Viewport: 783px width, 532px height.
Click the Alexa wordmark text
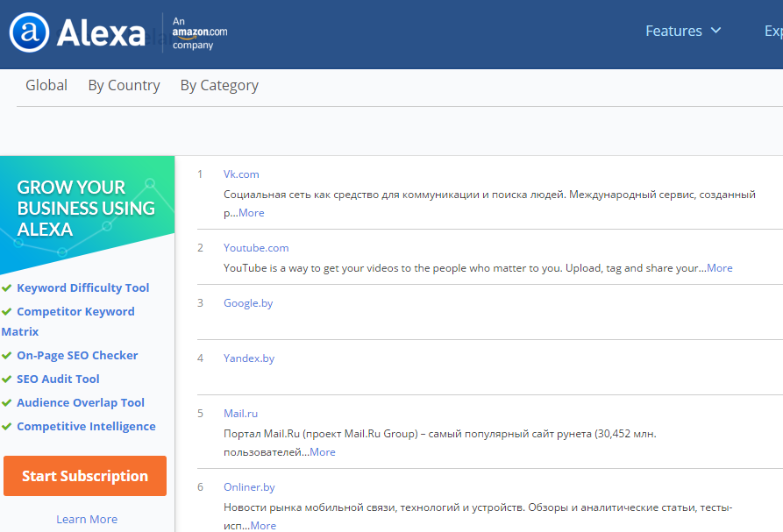coord(102,33)
